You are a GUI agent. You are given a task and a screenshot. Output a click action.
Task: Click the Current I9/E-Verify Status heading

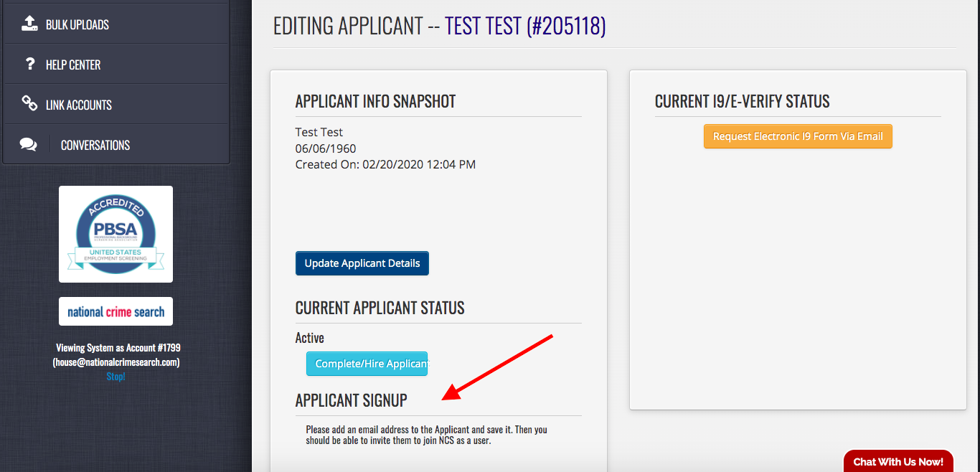742,101
